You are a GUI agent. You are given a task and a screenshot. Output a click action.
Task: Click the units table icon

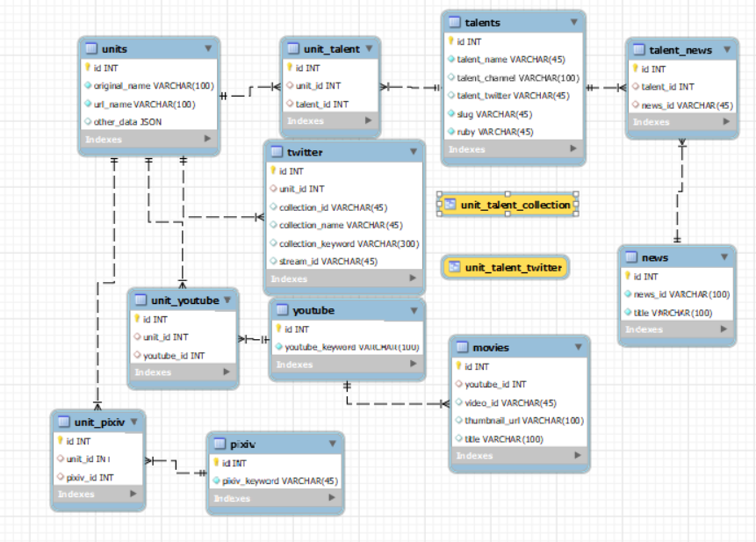pyautogui.click(x=91, y=48)
